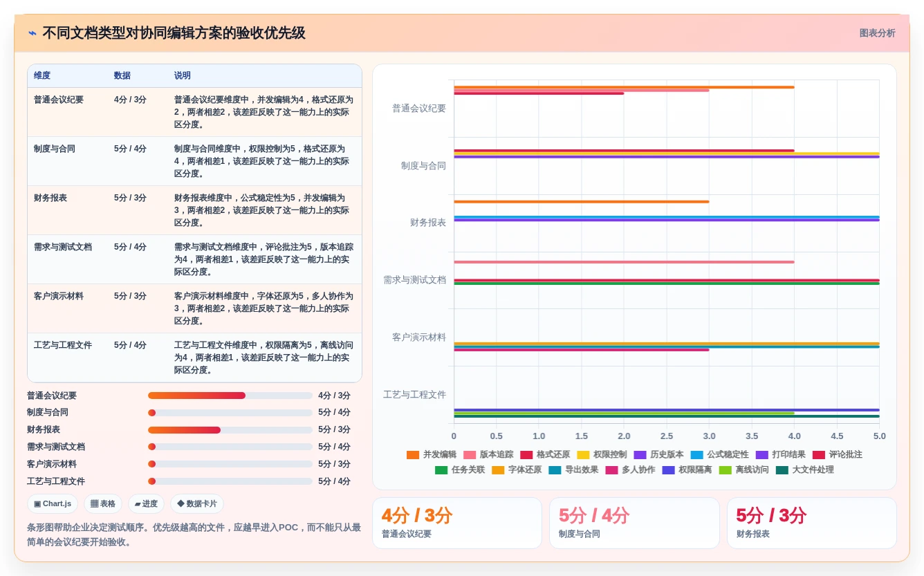Toggle the 打印结果 legend entry
The width and height of the screenshot is (924, 576).
pyautogui.click(x=780, y=455)
